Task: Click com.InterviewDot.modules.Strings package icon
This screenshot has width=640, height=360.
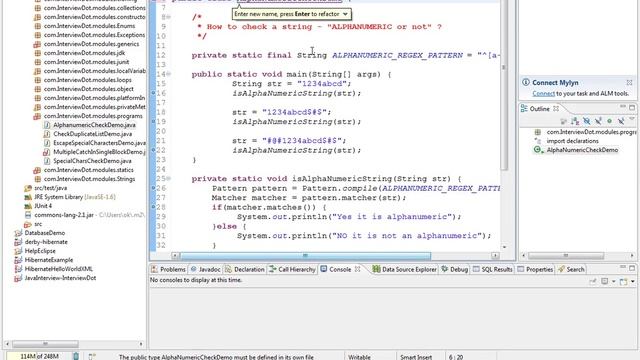Action: 37,179
